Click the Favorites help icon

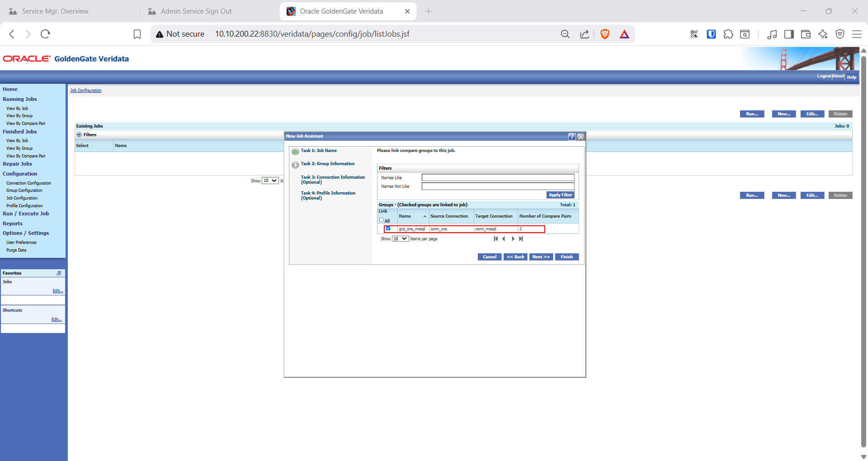tap(59, 273)
